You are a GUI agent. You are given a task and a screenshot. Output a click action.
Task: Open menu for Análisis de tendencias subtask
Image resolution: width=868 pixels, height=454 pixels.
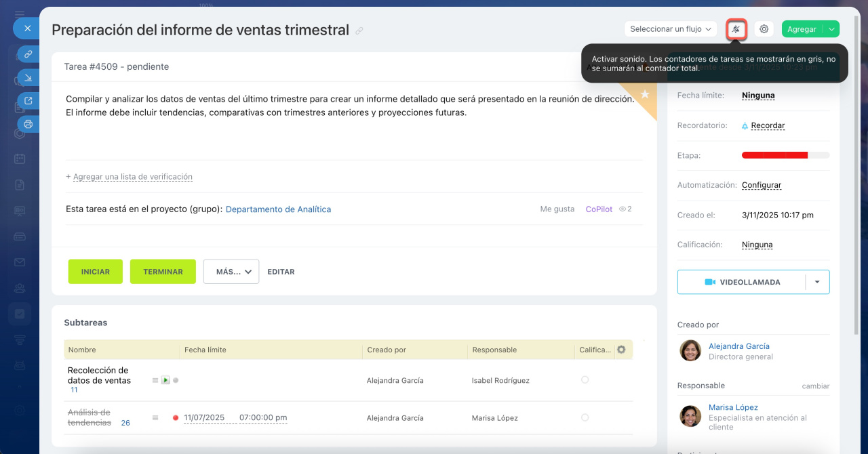pyautogui.click(x=155, y=418)
